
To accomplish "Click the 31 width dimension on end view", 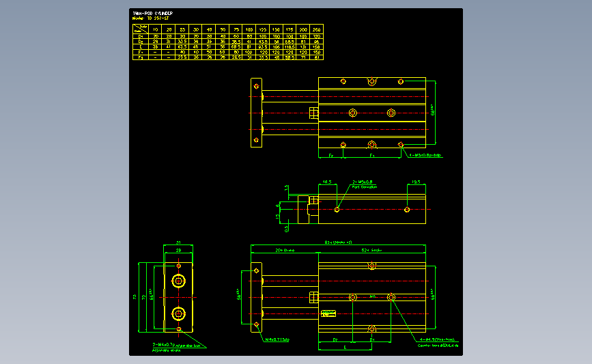I will coord(178,243).
